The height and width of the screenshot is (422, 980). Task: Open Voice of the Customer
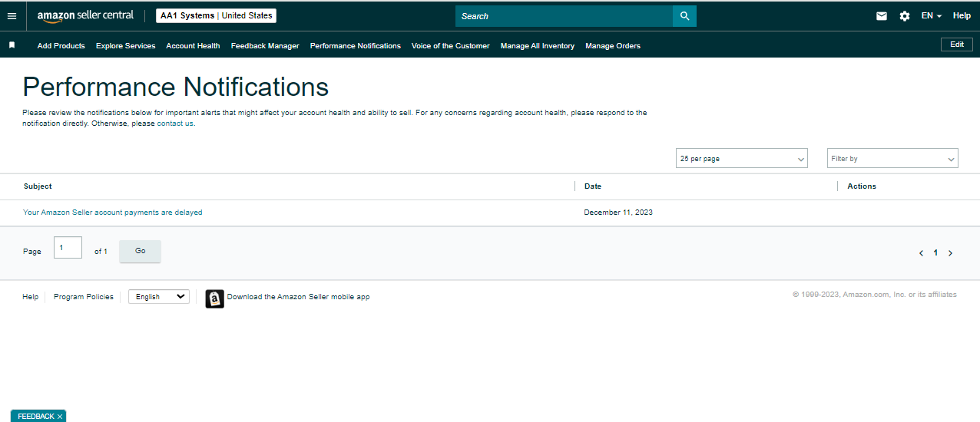pyautogui.click(x=450, y=46)
